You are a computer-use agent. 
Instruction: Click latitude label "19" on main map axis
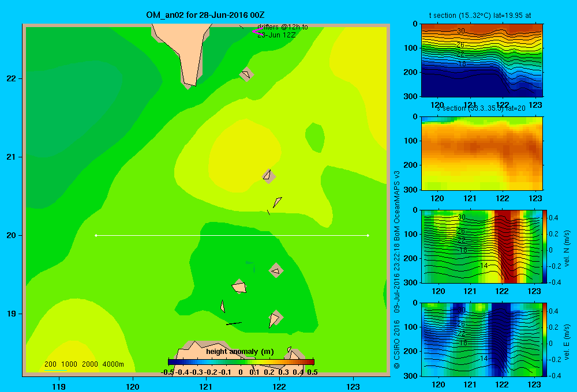click(12, 314)
